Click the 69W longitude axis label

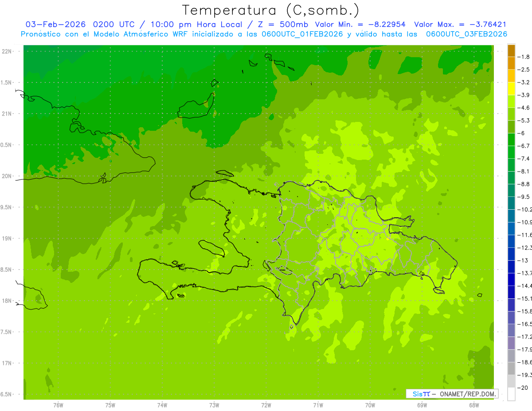[422, 405]
